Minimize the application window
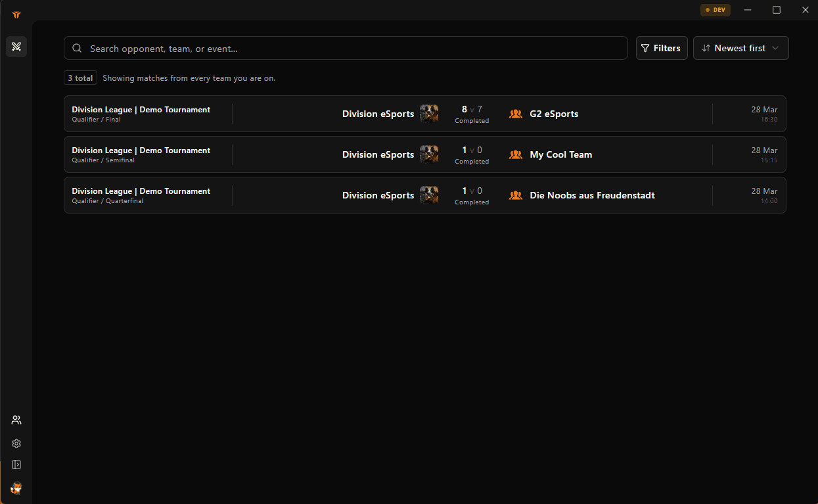The image size is (818, 504). (x=748, y=10)
